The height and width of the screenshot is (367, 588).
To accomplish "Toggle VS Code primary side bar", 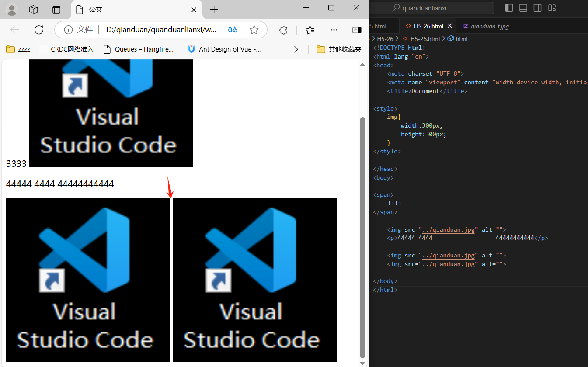I will click(509, 8).
